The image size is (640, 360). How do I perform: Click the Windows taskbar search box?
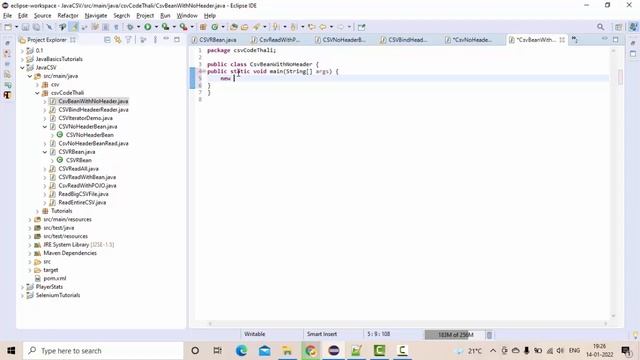point(103,351)
